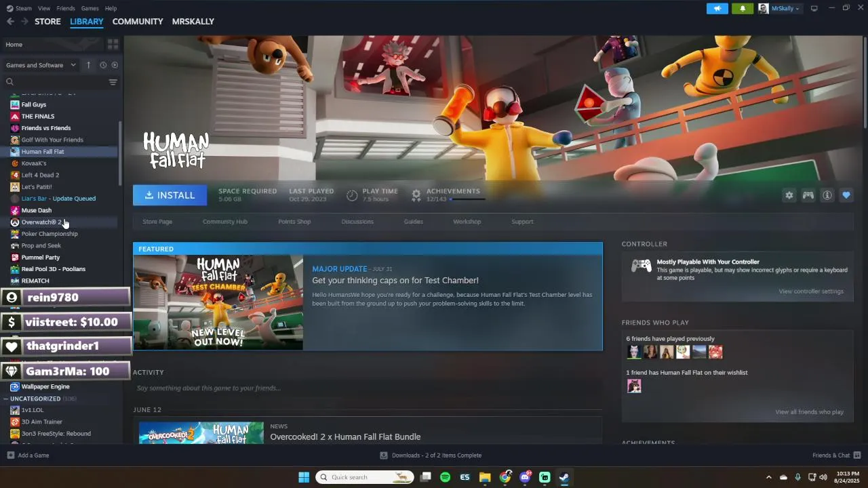868x488 pixels.
Task: Open the Discussions link
Action: click(357, 222)
